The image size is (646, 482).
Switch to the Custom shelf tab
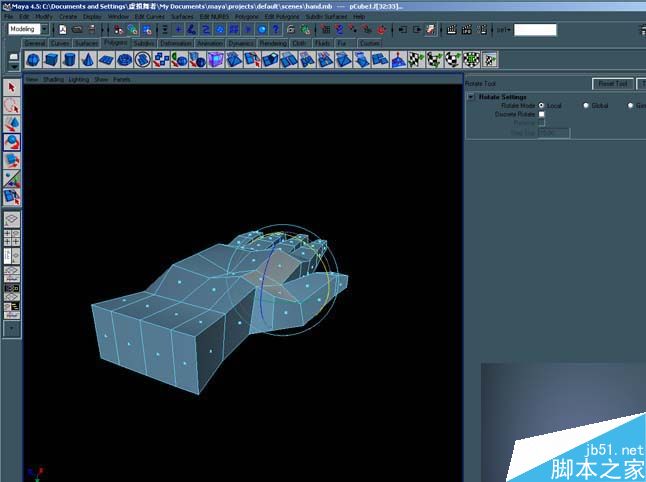(x=369, y=43)
